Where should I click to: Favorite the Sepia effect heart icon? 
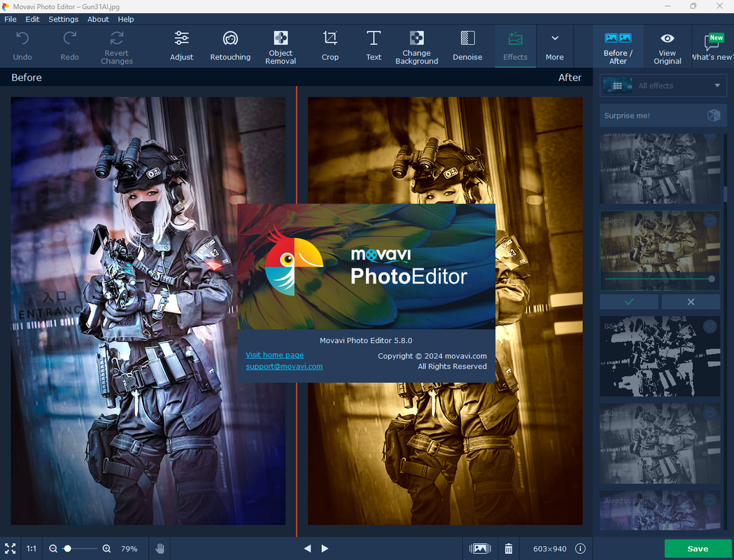click(710, 220)
